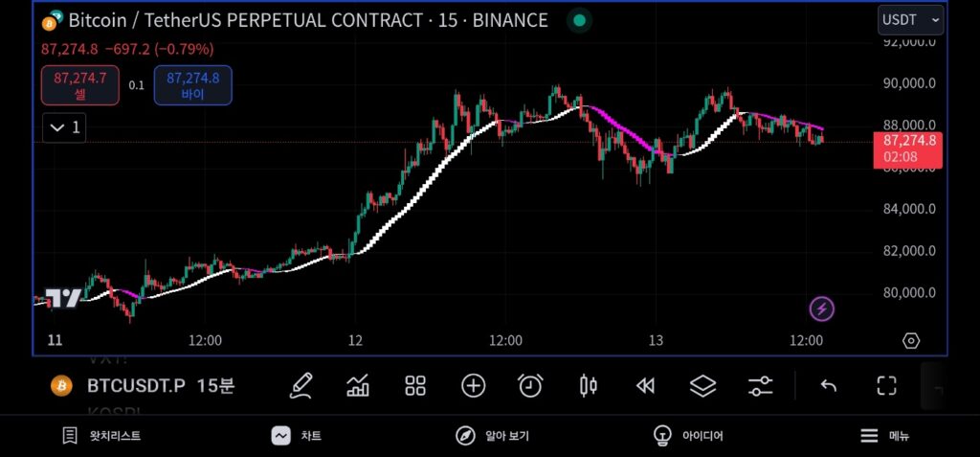Tap the rewind bar replay icon
Viewport: 980px width, 457px height.
click(645, 386)
